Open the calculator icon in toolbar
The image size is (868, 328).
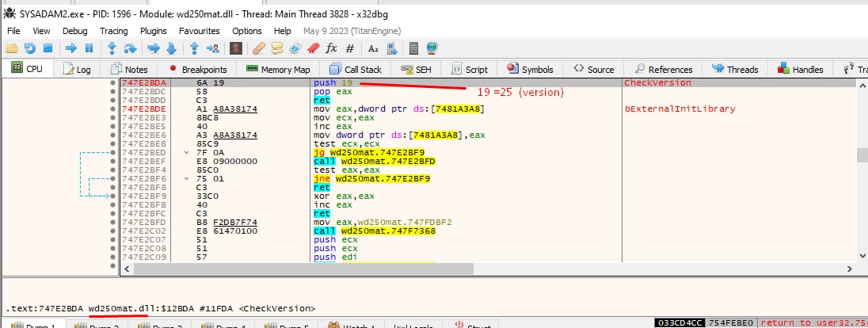(413, 48)
